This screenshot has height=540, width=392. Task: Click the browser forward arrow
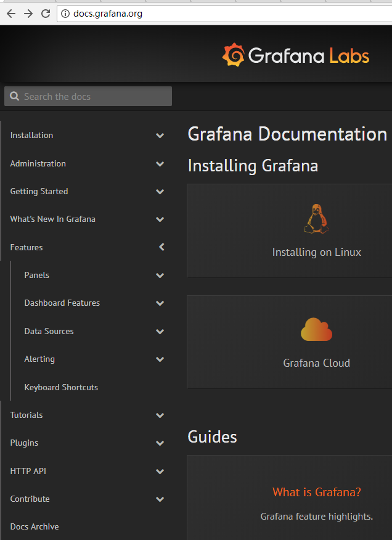coord(28,14)
